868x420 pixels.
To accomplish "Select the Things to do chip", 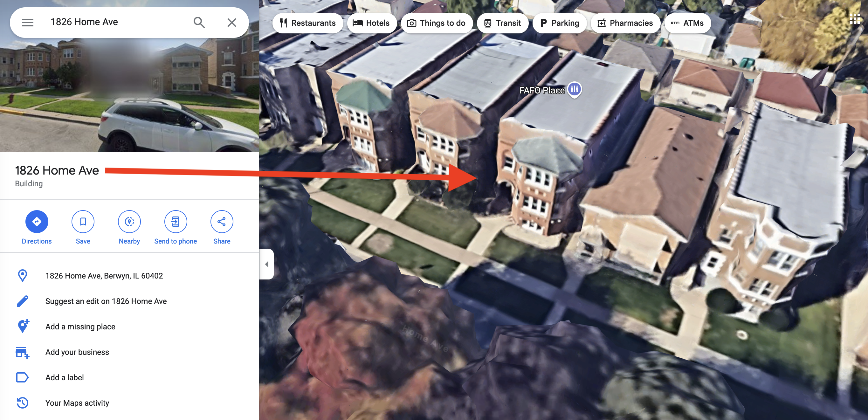I will 436,23.
